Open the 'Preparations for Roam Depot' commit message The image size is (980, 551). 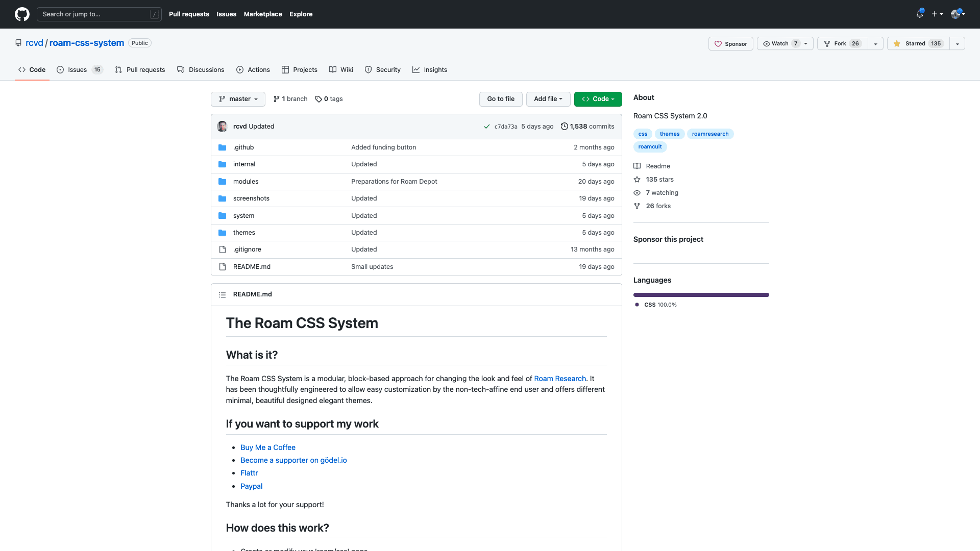tap(394, 182)
